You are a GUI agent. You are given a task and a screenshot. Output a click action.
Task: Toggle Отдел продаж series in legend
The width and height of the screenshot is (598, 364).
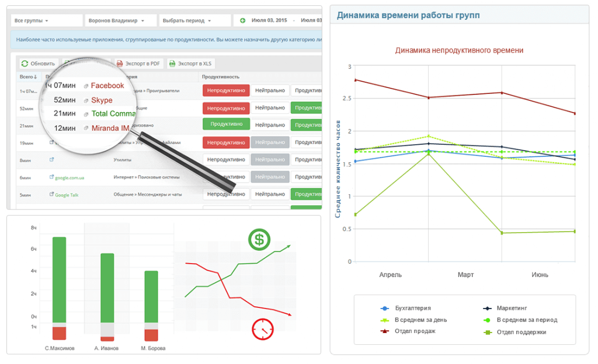(x=415, y=331)
